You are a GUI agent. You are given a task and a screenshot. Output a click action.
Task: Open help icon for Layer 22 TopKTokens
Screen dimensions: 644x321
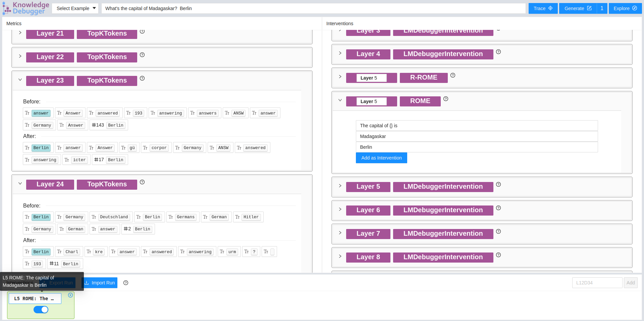142,55
